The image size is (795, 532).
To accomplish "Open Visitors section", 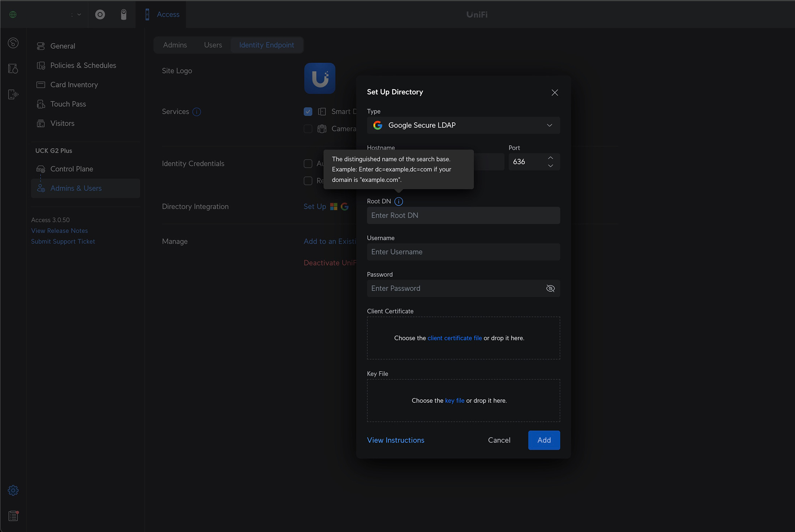I will pos(85,123).
